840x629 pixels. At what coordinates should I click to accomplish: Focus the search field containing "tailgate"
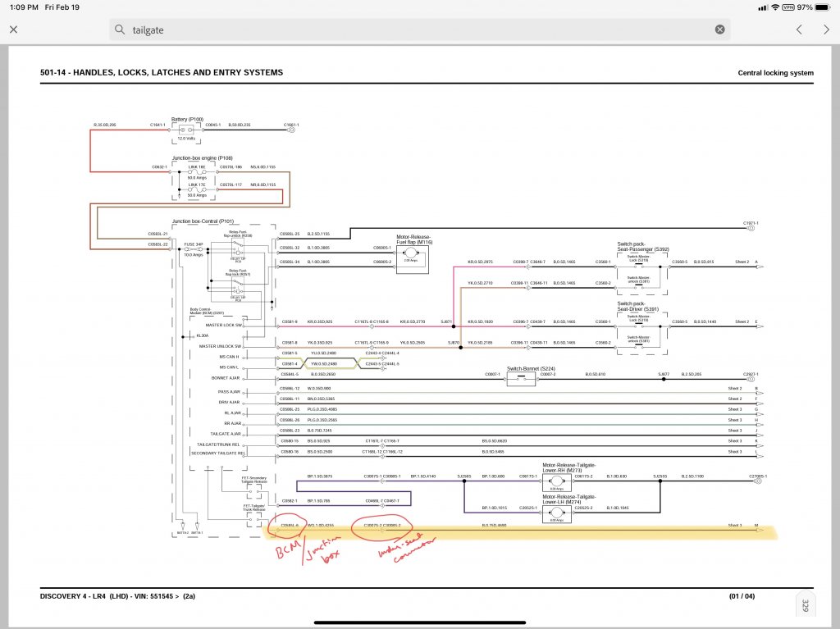(420, 30)
